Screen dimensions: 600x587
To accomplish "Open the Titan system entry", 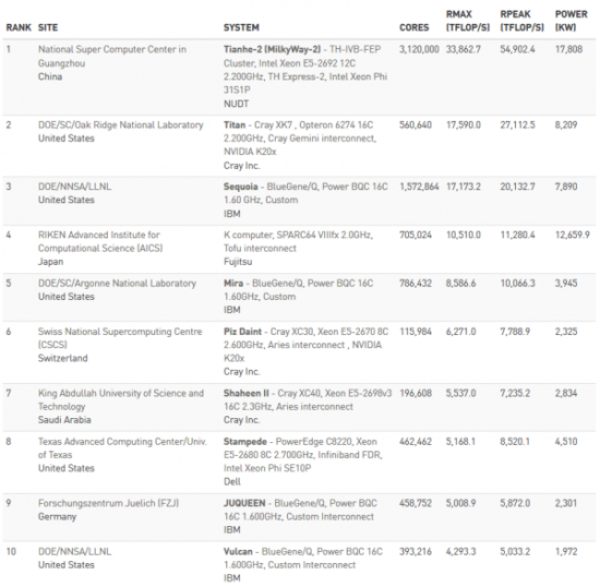I will click(x=235, y=125).
